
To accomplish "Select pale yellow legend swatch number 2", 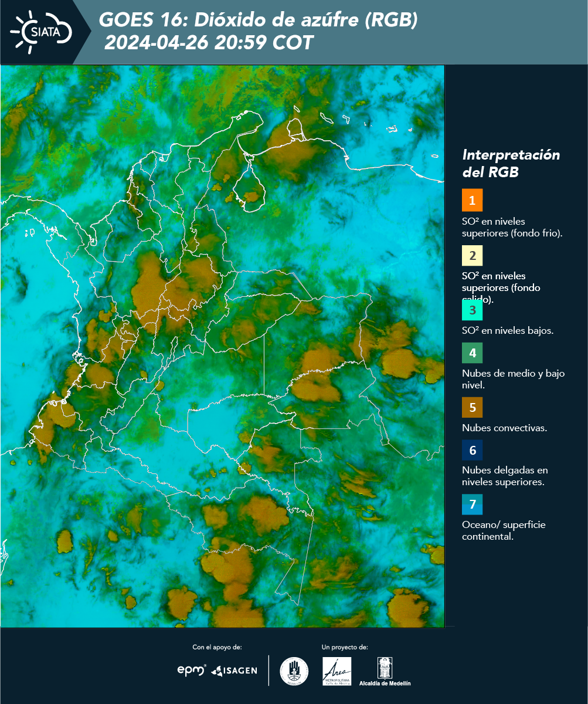I will [472, 256].
